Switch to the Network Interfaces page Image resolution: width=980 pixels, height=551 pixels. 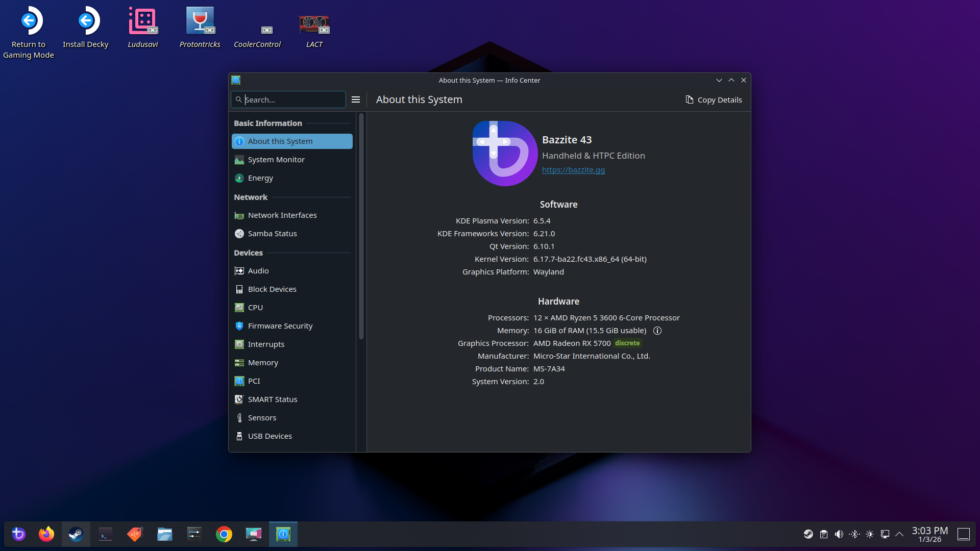click(282, 215)
